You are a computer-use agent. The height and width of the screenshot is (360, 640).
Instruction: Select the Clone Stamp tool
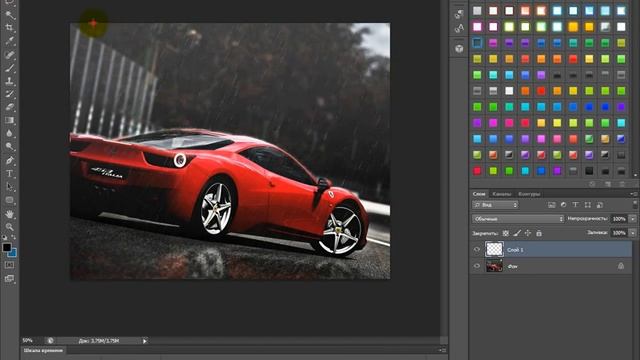(x=10, y=81)
